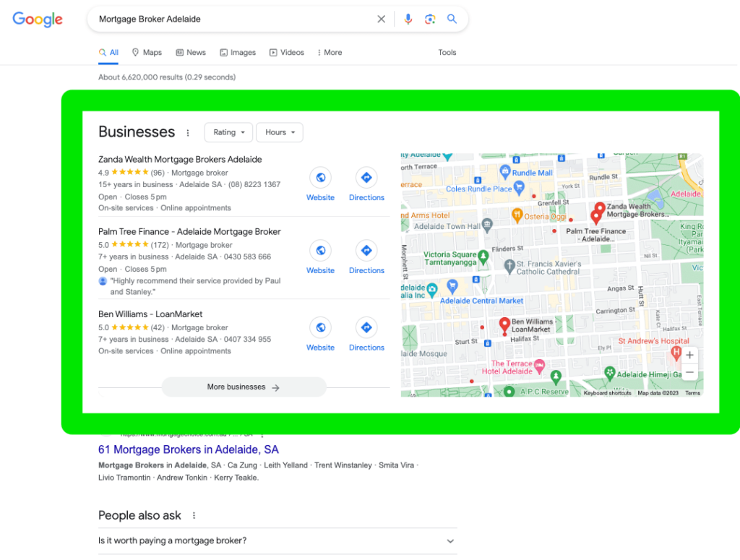Click Zanda Wealth phone number (08) 8223 1367
The width and height of the screenshot is (740, 560).
click(254, 184)
